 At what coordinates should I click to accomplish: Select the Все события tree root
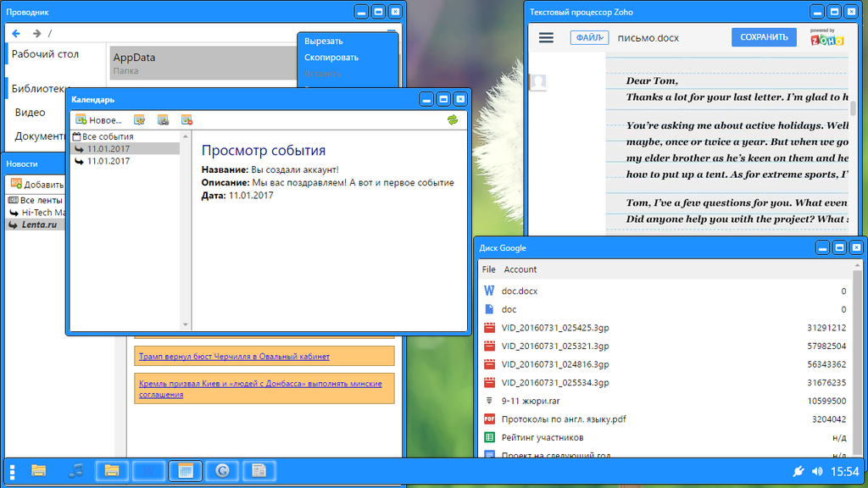[x=103, y=136]
